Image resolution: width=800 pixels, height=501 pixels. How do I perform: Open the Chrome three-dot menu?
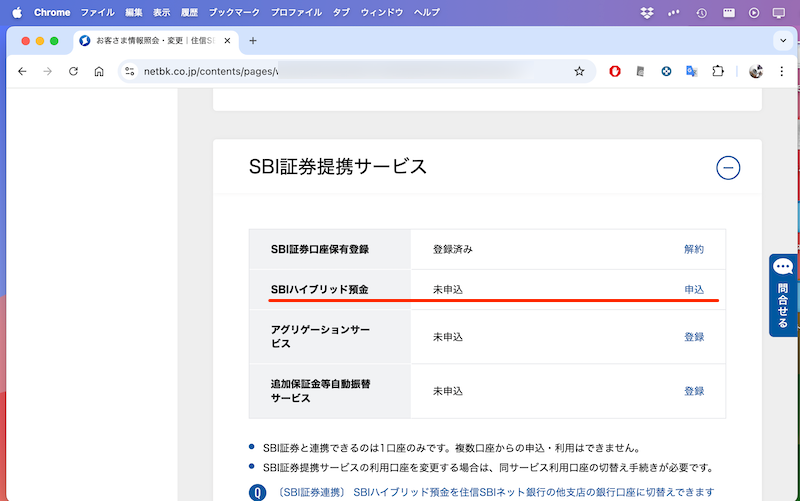click(x=782, y=72)
